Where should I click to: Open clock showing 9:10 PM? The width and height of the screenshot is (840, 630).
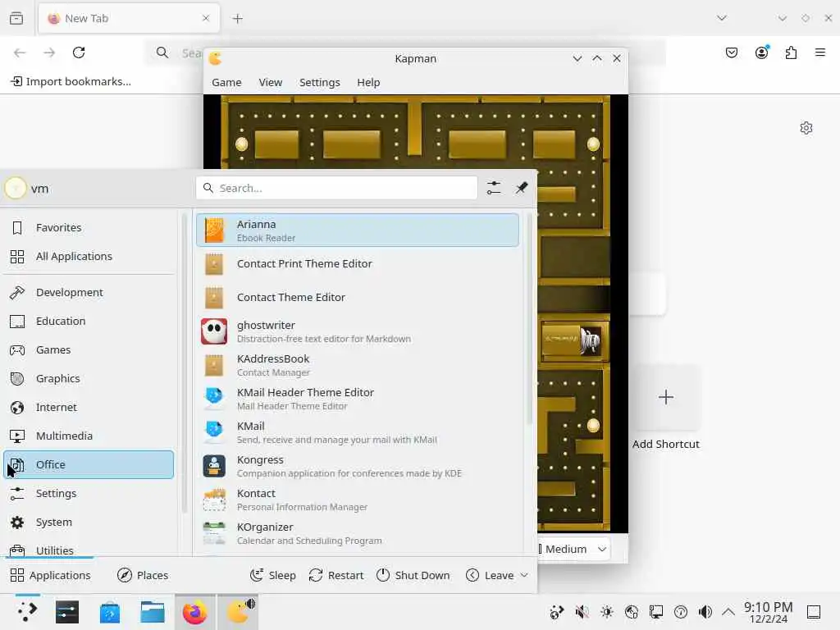(x=768, y=612)
